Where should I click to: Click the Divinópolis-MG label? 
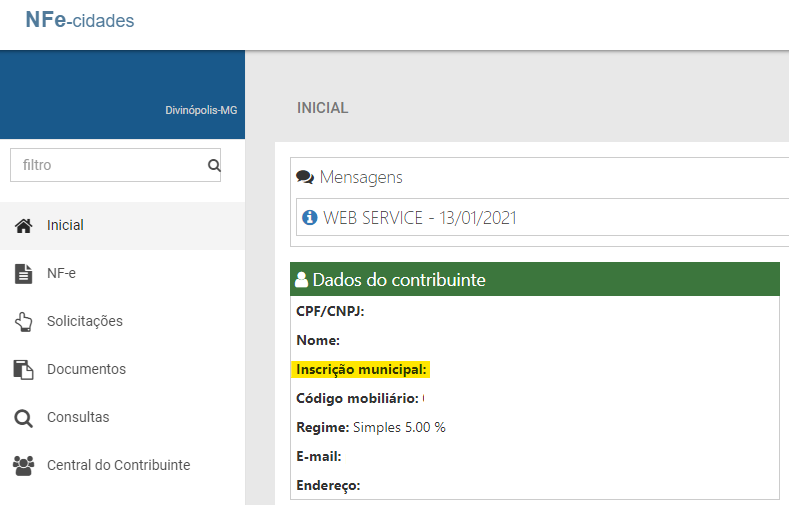(201, 110)
